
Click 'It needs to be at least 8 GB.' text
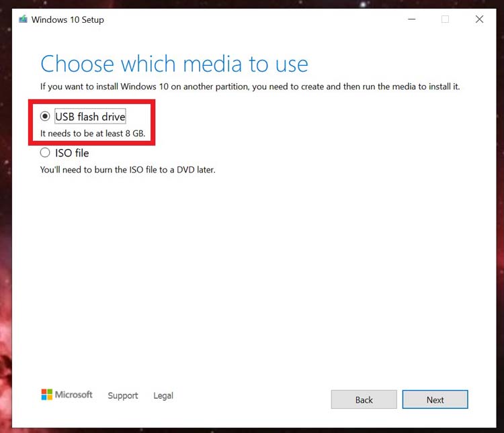coord(93,134)
